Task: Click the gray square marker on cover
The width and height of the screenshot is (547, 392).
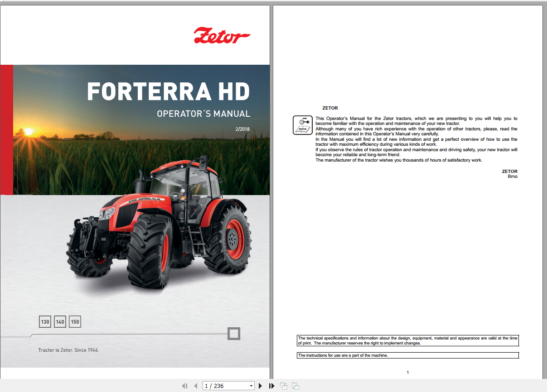Action: point(234,334)
